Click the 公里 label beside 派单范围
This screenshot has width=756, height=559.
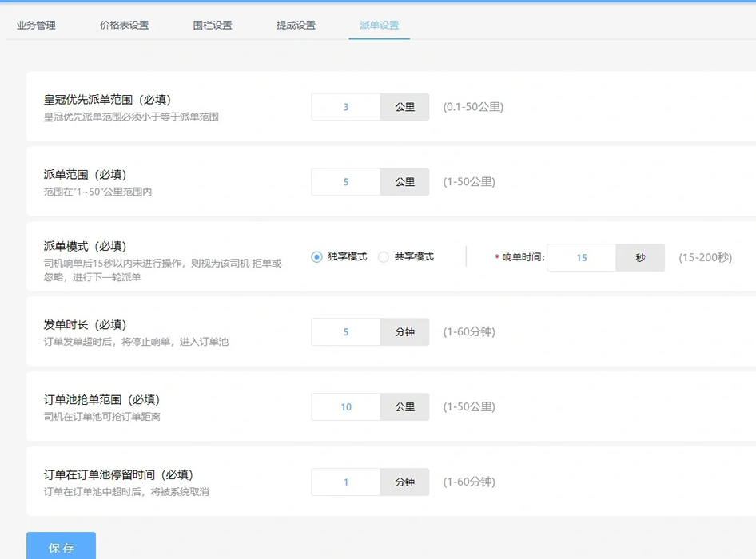point(404,181)
